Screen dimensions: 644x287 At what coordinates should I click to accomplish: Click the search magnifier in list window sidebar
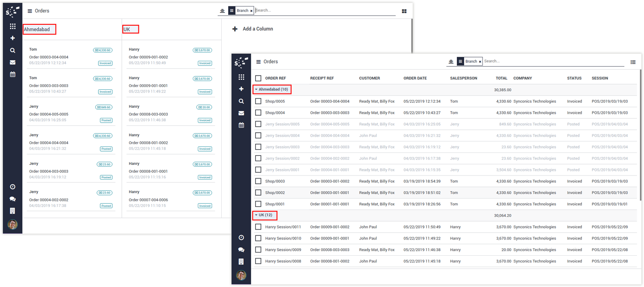click(241, 101)
